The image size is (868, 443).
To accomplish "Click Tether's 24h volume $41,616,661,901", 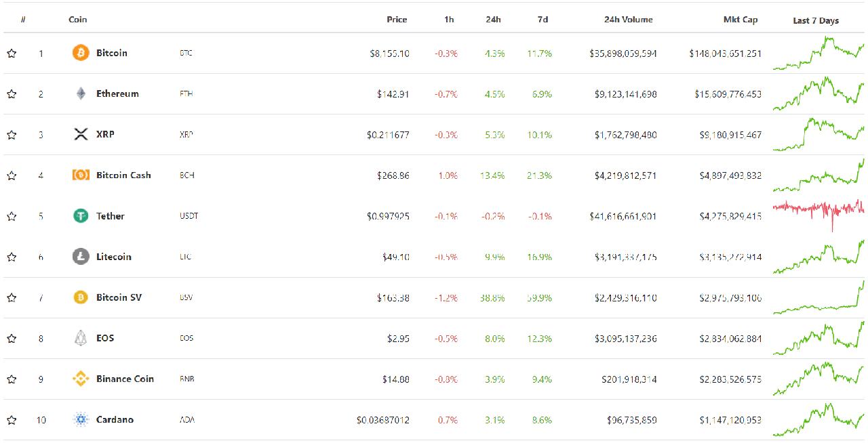I will 623,216.
